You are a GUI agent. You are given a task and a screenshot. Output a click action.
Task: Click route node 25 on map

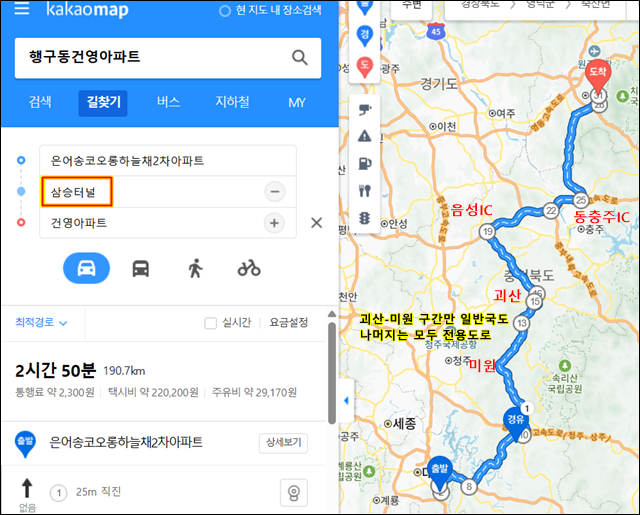[x=580, y=200]
